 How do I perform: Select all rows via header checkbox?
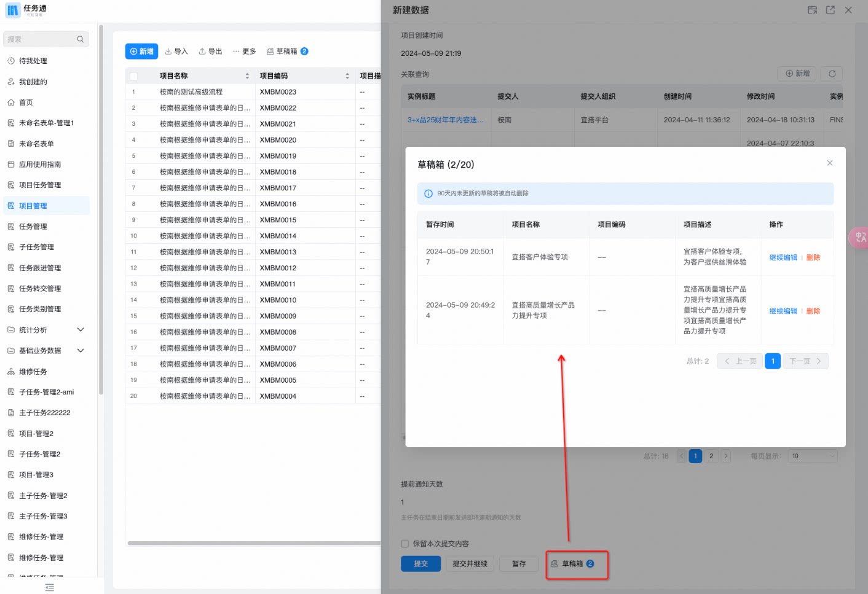click(133, 76)
